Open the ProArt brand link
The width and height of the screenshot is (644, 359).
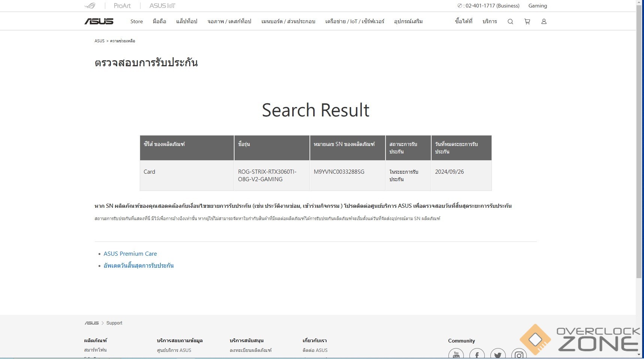122,6
